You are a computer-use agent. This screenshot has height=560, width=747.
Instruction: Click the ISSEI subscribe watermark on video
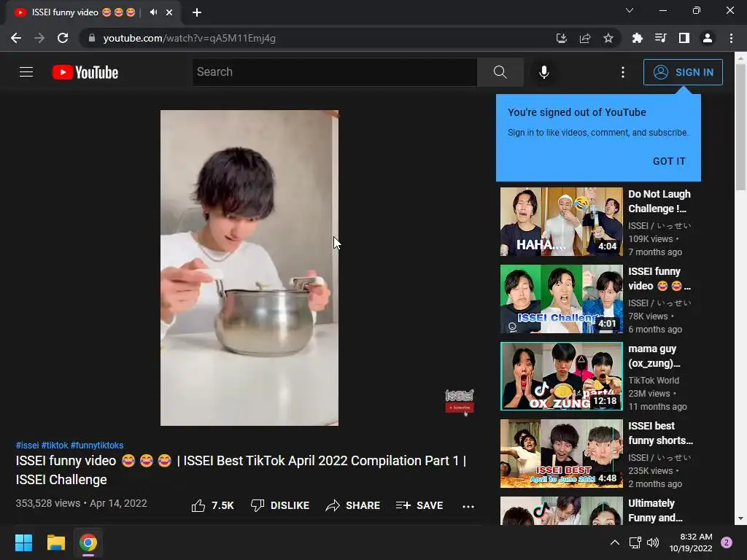[460, 401]
